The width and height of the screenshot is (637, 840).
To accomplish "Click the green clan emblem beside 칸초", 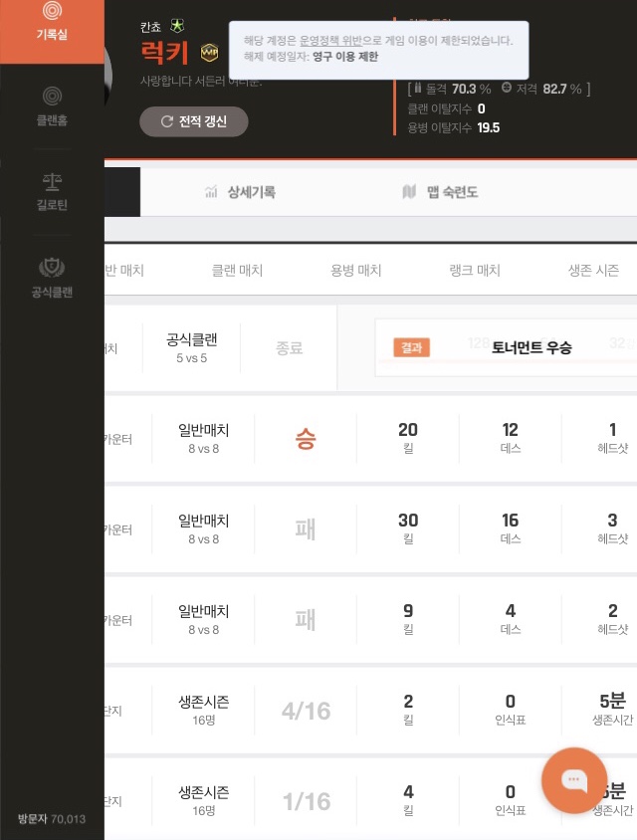I will click(x=177, y=26).
